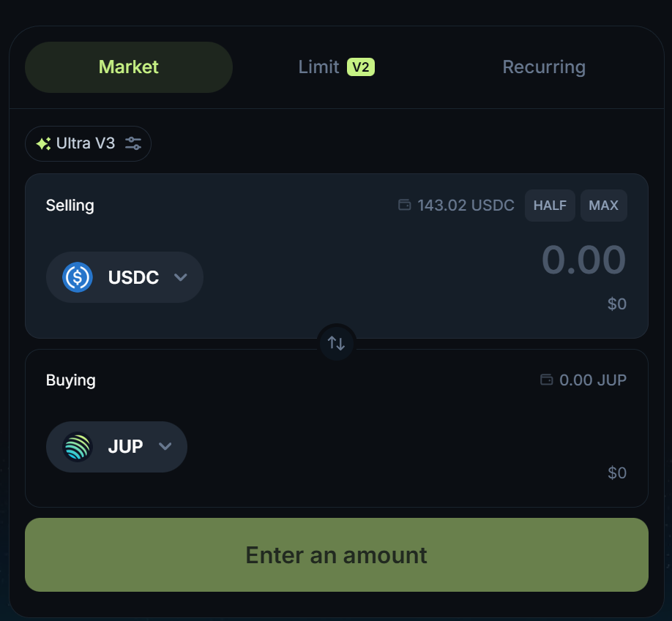Swap selling and buying tokens with arrows
The image size is (672, 621).
pyautogui.click(x=337, y=343)
